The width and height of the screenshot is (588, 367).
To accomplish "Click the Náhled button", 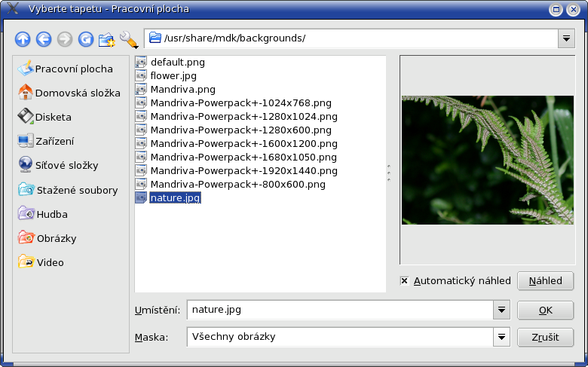I will pyautogui.click(x=545, y=281).
